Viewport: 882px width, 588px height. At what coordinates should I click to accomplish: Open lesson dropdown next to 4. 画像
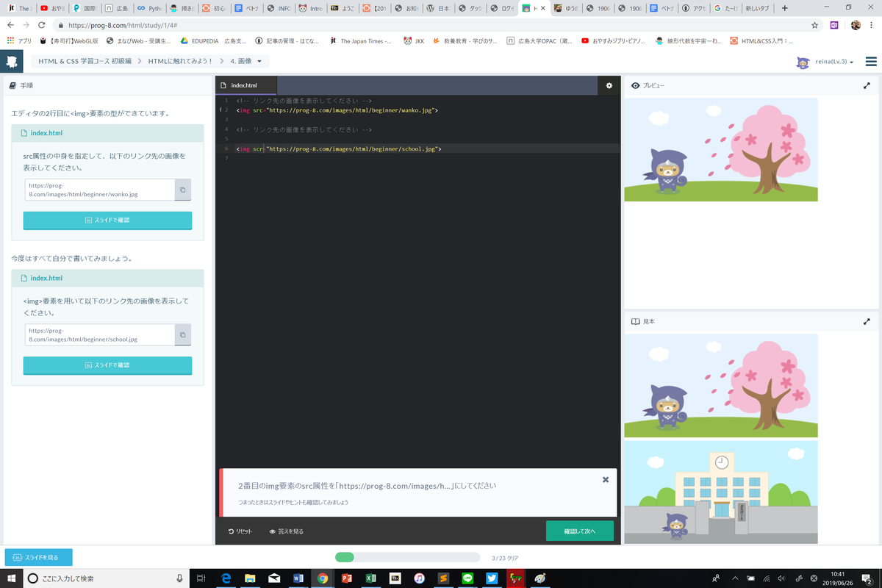coord(259,61)
